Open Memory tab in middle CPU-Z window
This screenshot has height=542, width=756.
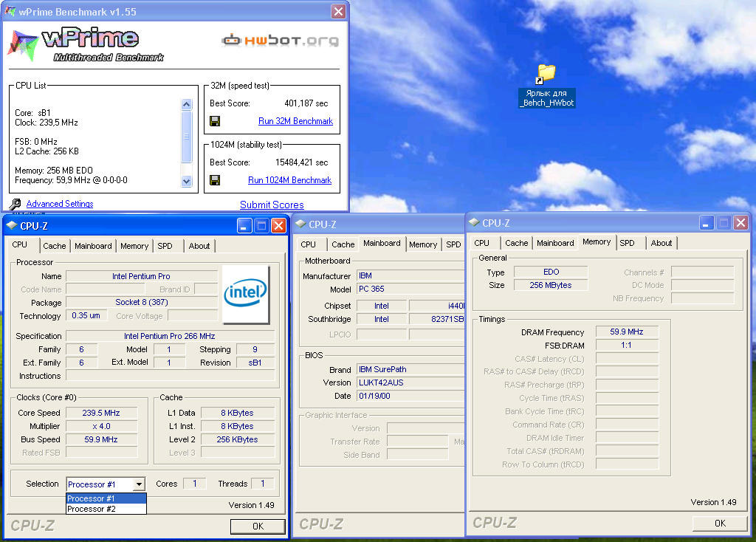pyautogui.click(x=423, y=244)
